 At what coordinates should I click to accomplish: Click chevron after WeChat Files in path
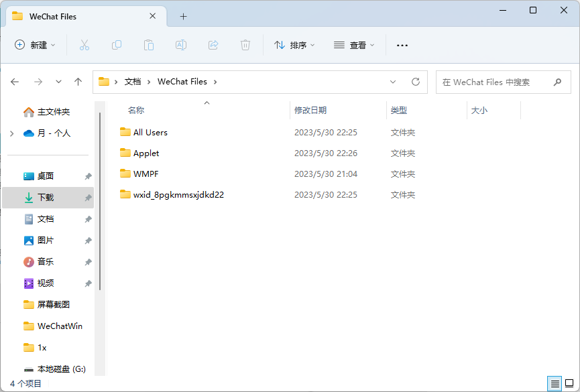[215, 82]
